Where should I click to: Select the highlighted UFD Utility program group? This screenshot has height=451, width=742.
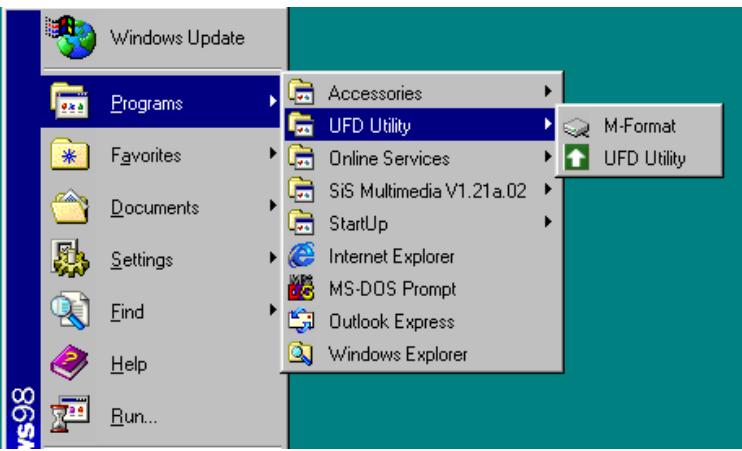(420, 124)
